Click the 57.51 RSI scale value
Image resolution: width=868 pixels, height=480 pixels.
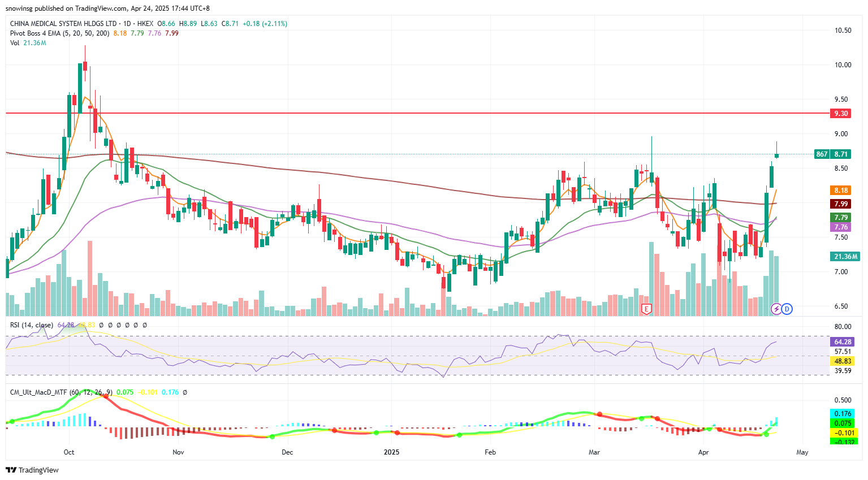[x=843, y=352]
